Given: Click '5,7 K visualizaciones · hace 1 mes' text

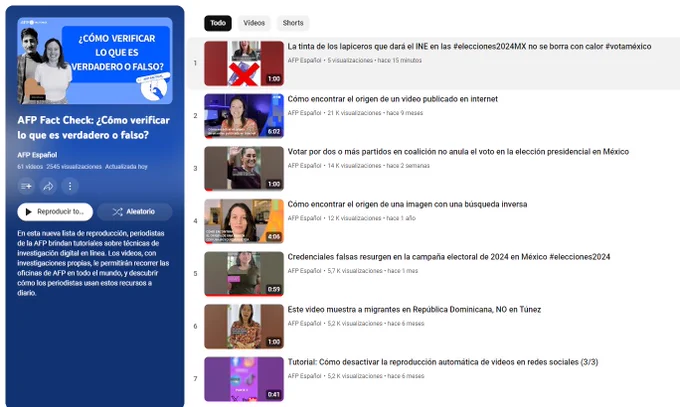Looking at the screenshot, I should pyautogui.click(x=373, y=271).
